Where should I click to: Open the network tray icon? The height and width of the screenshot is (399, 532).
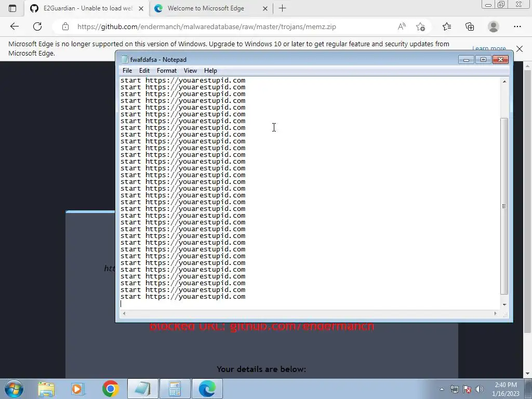click(454, 389)
